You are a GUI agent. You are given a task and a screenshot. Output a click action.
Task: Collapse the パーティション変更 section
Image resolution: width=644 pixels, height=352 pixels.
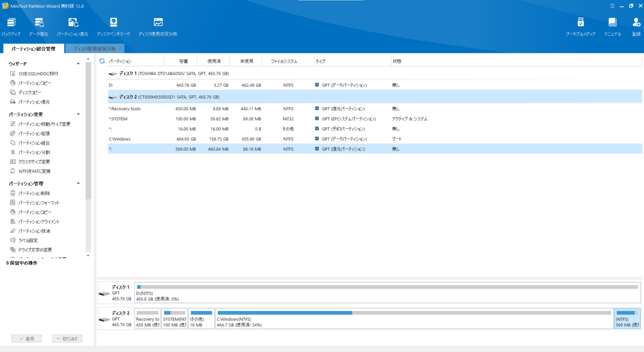[78, 114]
